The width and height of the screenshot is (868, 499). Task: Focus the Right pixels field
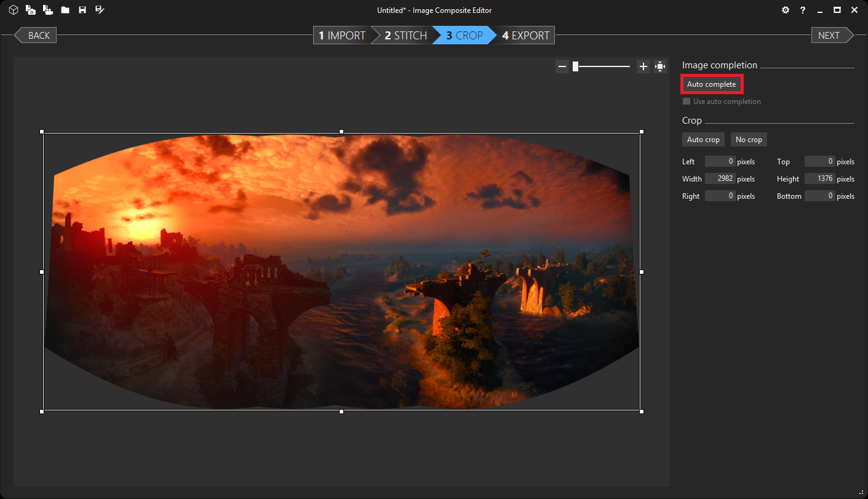click(720, 196)
